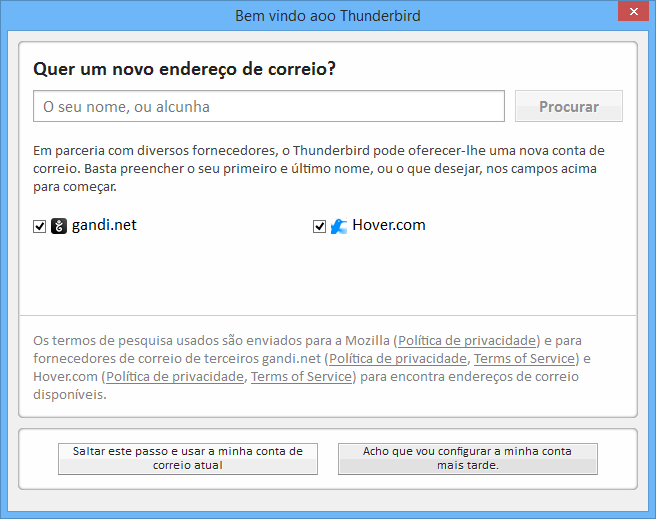Select "Acho que vou configurar a minha conta mais tarde"
This screenshot has height=519, width=656.
pyautogui.click(x=467, y=458)
